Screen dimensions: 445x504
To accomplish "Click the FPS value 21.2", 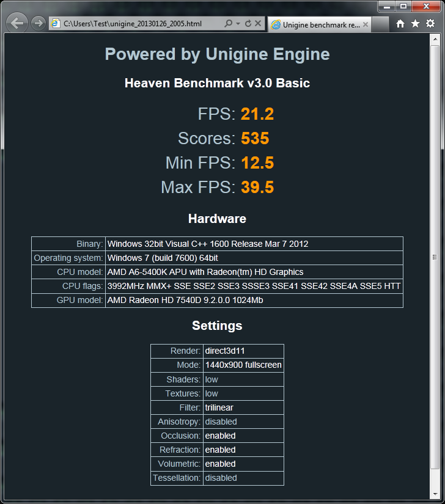I will coord(257,114).
